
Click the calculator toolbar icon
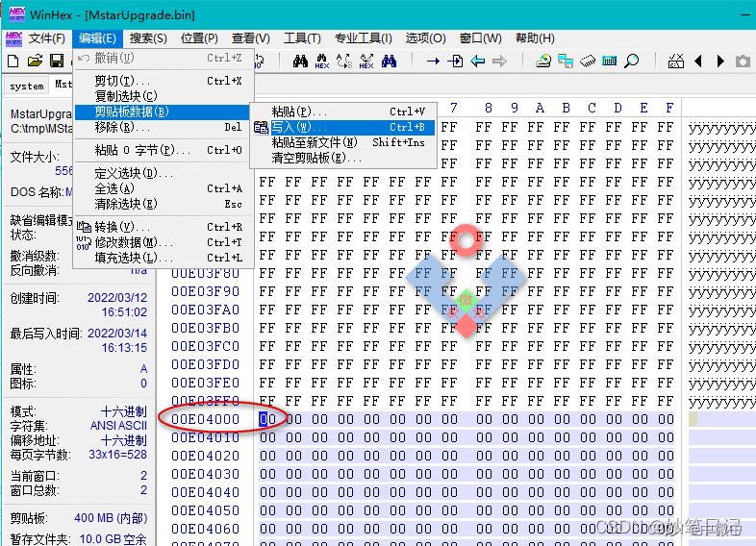pos(676,61)
